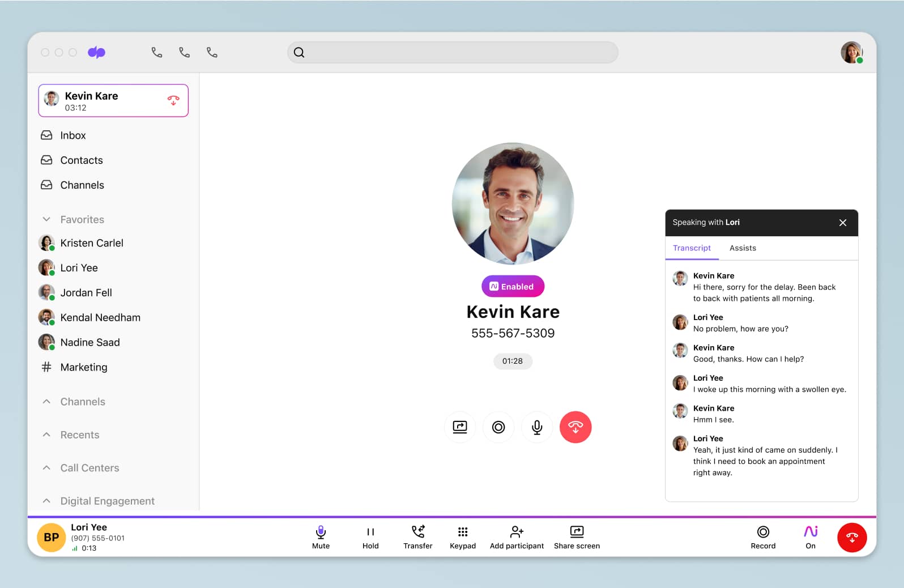End Kevin Kare call from sidebar card
This screenshot has height=588, width=904.
coord(173,101)
